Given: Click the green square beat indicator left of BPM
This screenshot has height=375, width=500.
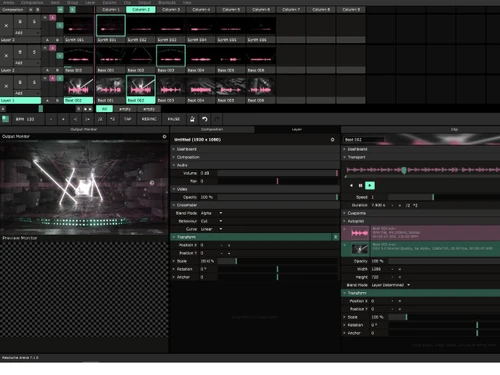Looking at the screenshot, I should point(5,119).
